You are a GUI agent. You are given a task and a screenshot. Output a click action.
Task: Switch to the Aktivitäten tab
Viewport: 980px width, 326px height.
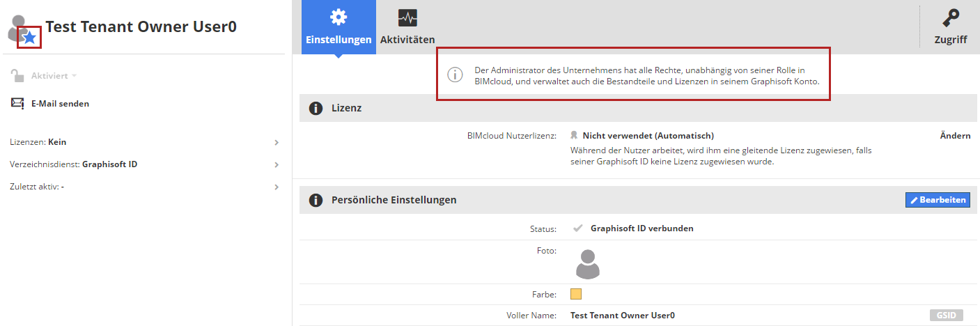coord(407,28)
